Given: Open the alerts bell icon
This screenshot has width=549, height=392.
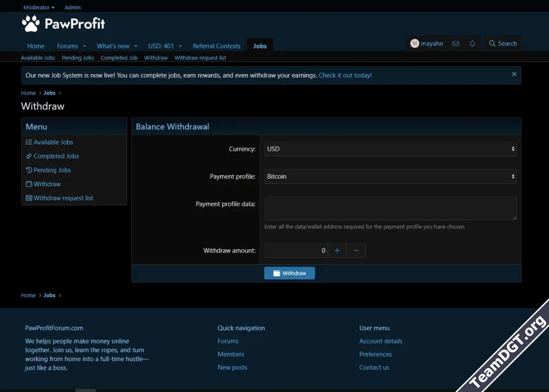Looking at the screenshot, I should click(x=472, y=44).
